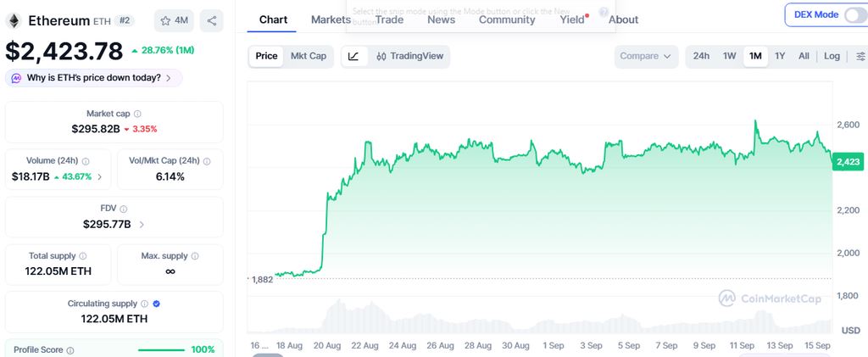Go to the Community tab
868x357 pixels.
(507, 20)
